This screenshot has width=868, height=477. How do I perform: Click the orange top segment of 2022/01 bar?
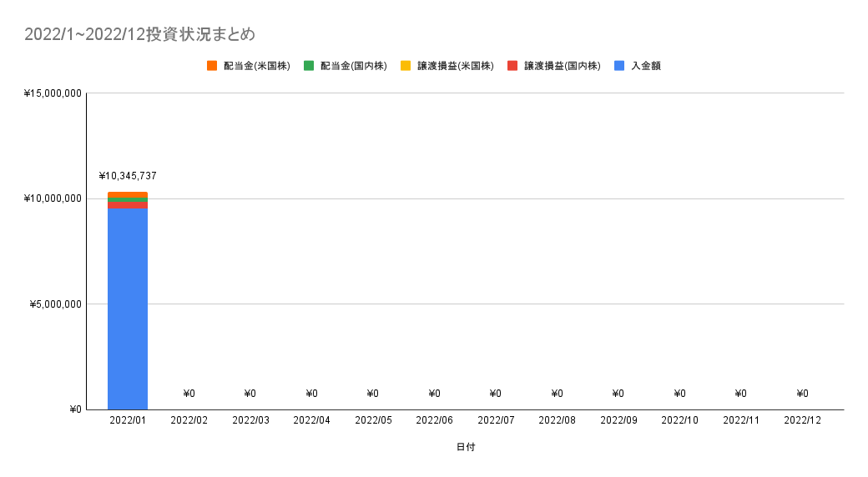(128, 195)
